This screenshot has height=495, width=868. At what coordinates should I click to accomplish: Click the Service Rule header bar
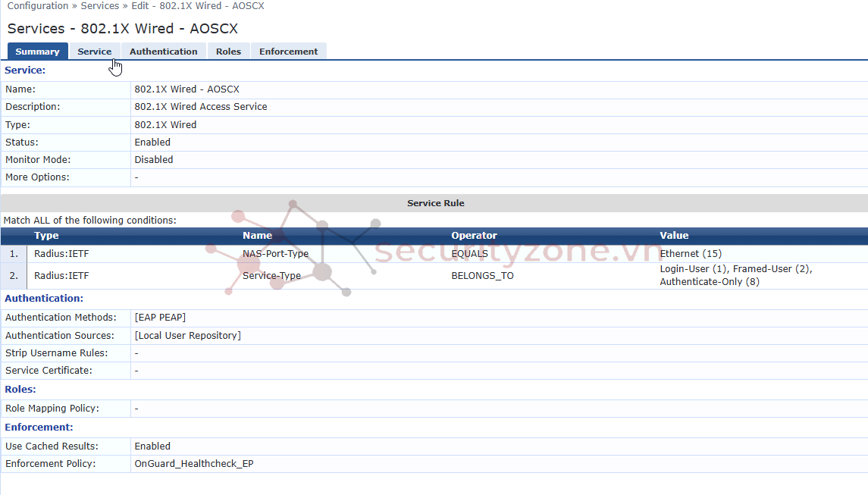435,203
